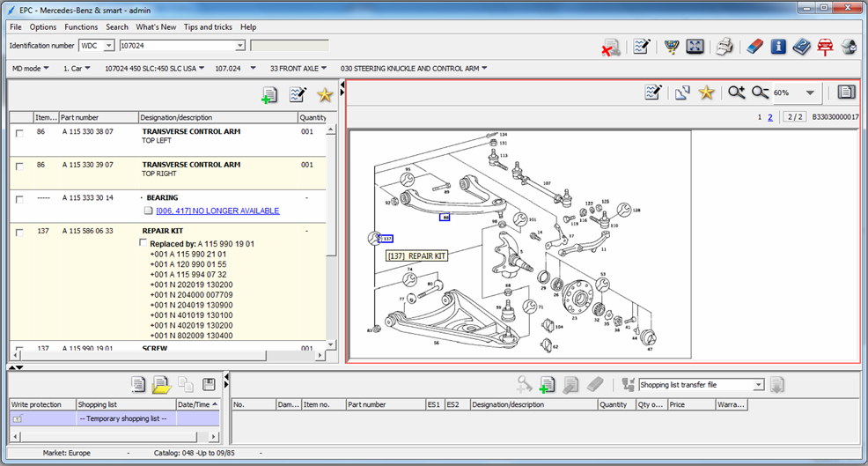Open the File menu
Image resolution: width=868 pixels, height=466 pixels.
pos(16,26)
